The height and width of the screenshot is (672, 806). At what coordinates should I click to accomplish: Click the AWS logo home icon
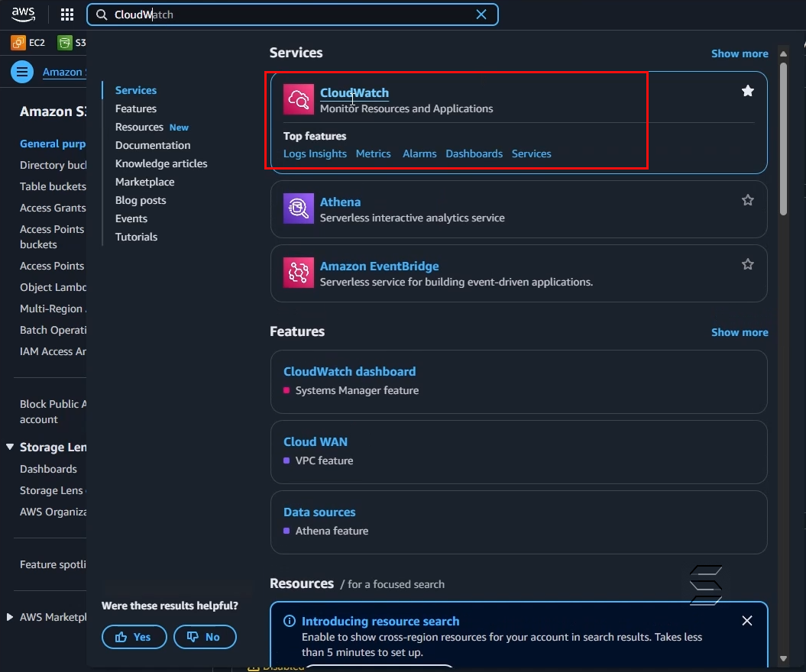[x=23, y=15]
